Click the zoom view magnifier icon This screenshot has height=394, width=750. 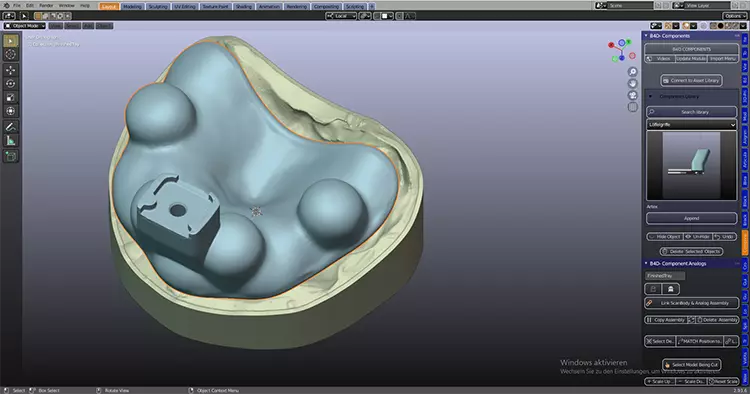point(632,72)
